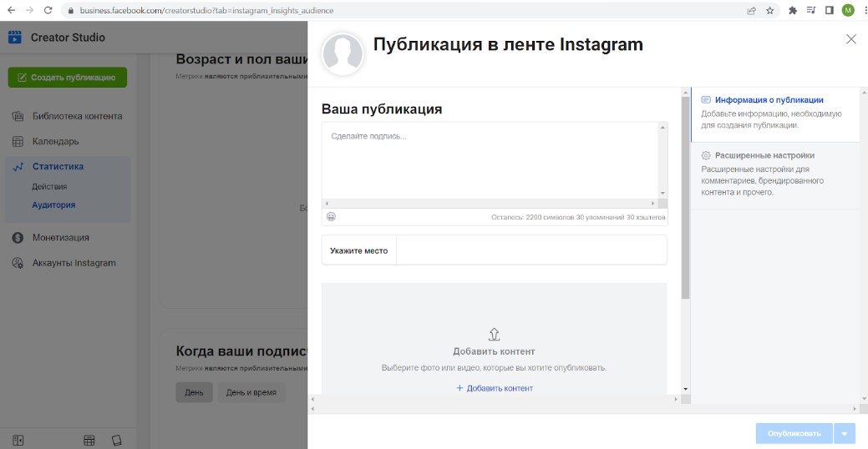Click the Библиотека контента sidebar icon
The width and height of the screenshot is (868, 449).
click(18, 116)
